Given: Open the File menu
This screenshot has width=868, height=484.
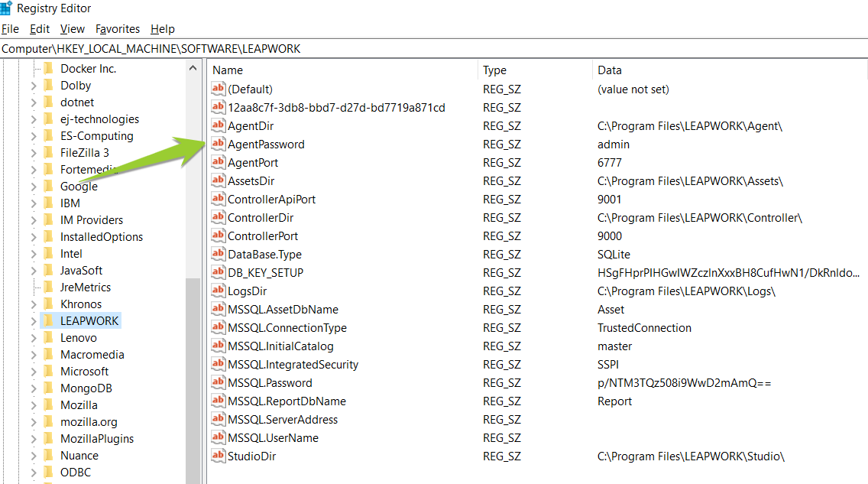Looking at the screenshot, I should tap(10, 29).
